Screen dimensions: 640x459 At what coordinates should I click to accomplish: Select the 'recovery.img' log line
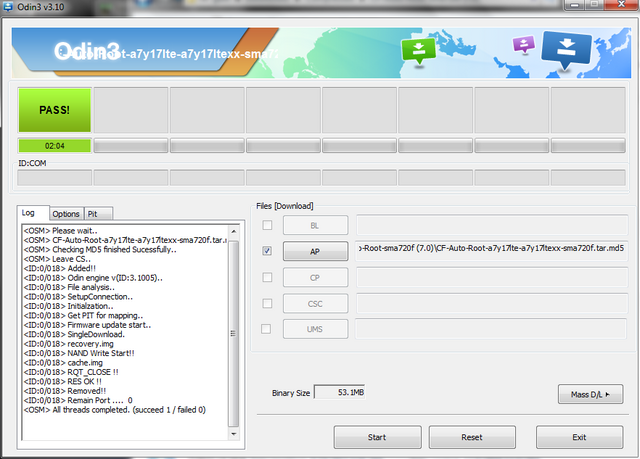pyautogui.click(x=69, y=344)
